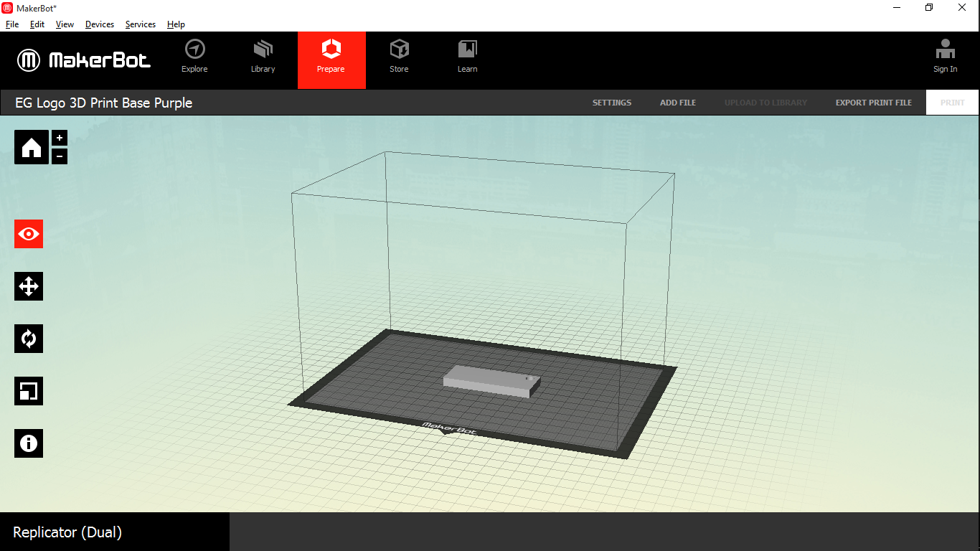
Task: Open print SETTINGS
Action: 612,103
